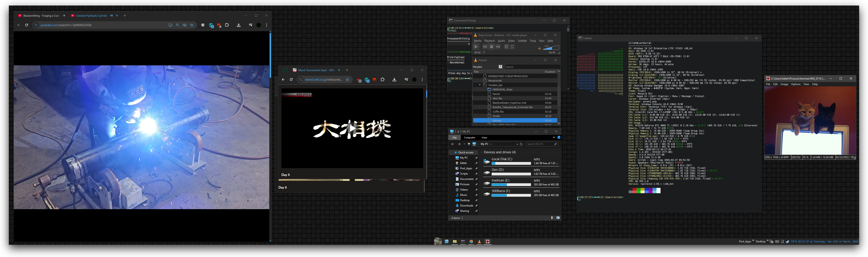Toggle VLC loop mode button
This screenshot has width=868, height=257.
pyautogui.click(x=513, y=47)
